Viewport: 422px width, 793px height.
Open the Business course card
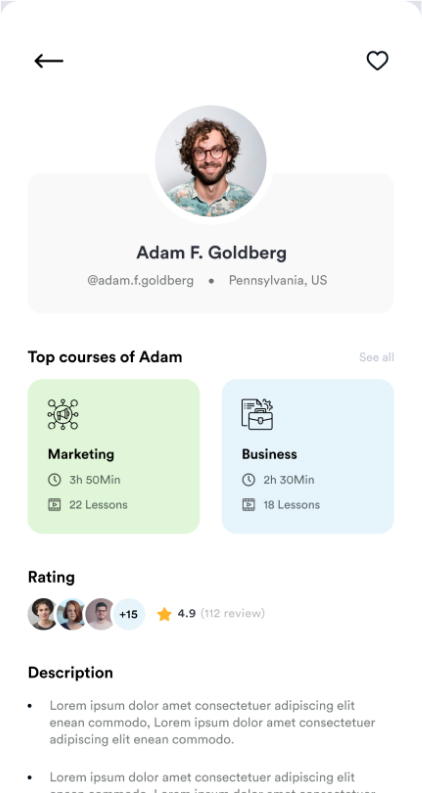pos(308,456)
